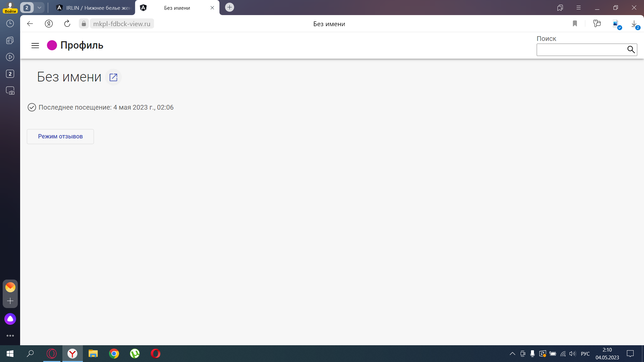Mute the system volume from the tray
Screen dimensions: 644x362
point(572,354)
